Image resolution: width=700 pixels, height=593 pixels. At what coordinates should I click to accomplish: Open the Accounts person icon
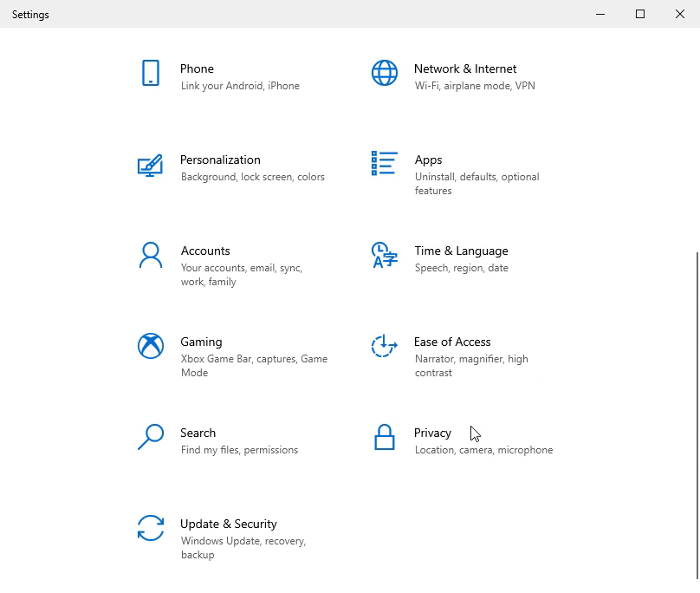coord(150,255)
